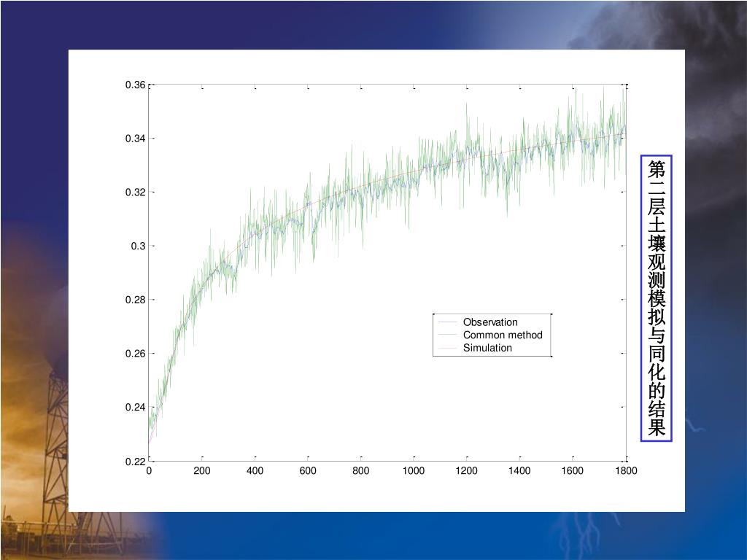This screenshot has height=560, width=747.
Task: Click the 0.22 y-axis tick label
Action: click(x=135, y=461)
